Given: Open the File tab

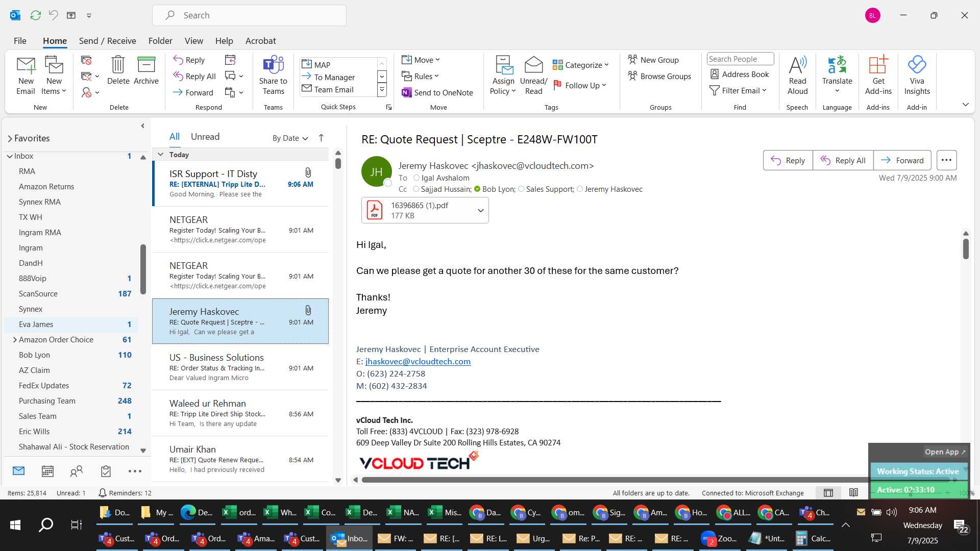Looking at the screenshot, I should click(x=20, y=41).
